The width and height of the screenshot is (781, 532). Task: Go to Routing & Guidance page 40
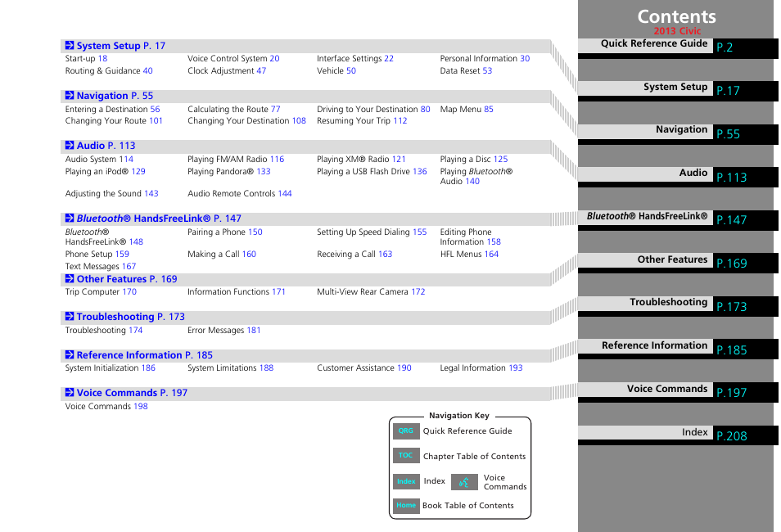109,70
